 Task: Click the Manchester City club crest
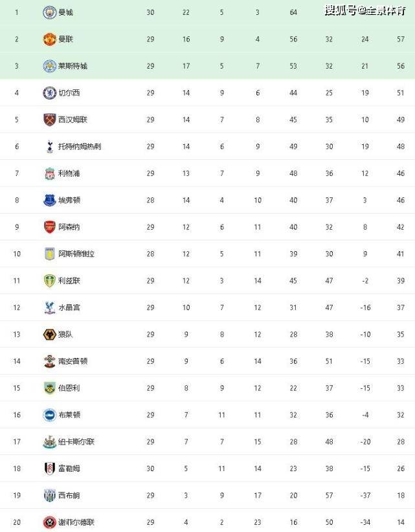click(50, 12)
